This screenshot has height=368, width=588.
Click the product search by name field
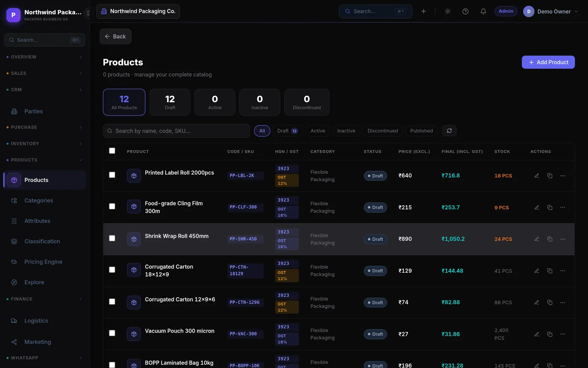click(x=176, y=131)
